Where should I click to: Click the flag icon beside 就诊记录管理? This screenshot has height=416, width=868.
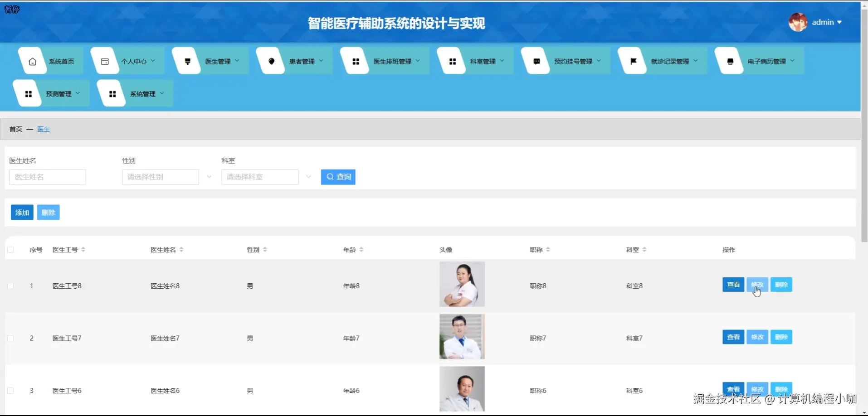pos(634,62)
